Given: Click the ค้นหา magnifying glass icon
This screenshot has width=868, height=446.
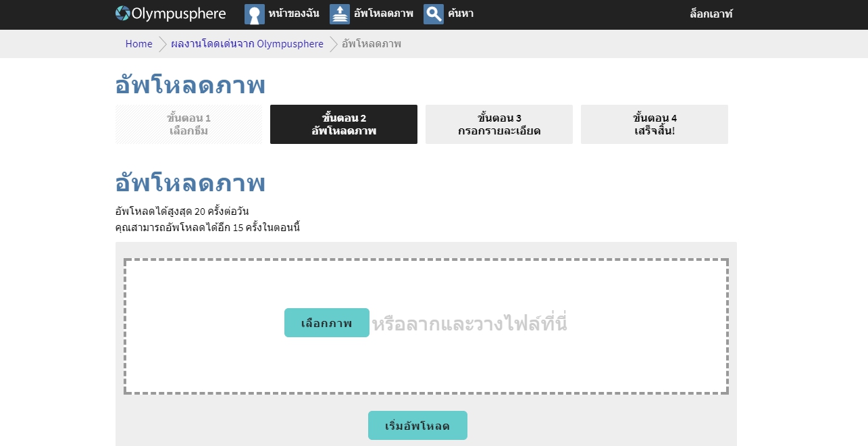Looking at the screenshot, I should click(434, 14).
